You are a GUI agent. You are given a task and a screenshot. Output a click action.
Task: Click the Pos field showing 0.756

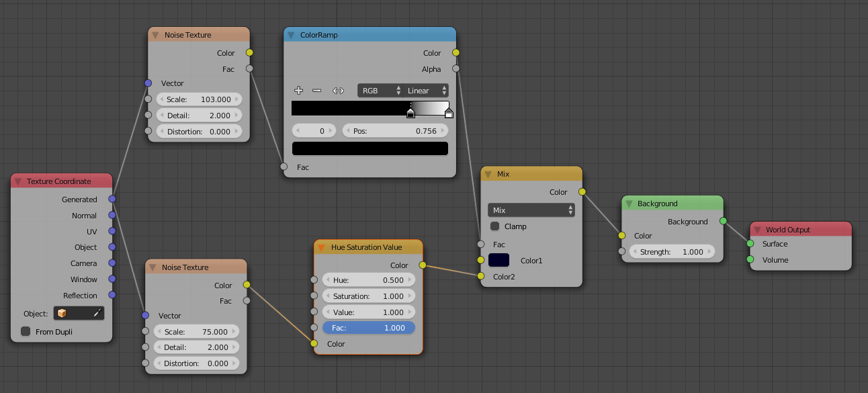click(395, 131)
